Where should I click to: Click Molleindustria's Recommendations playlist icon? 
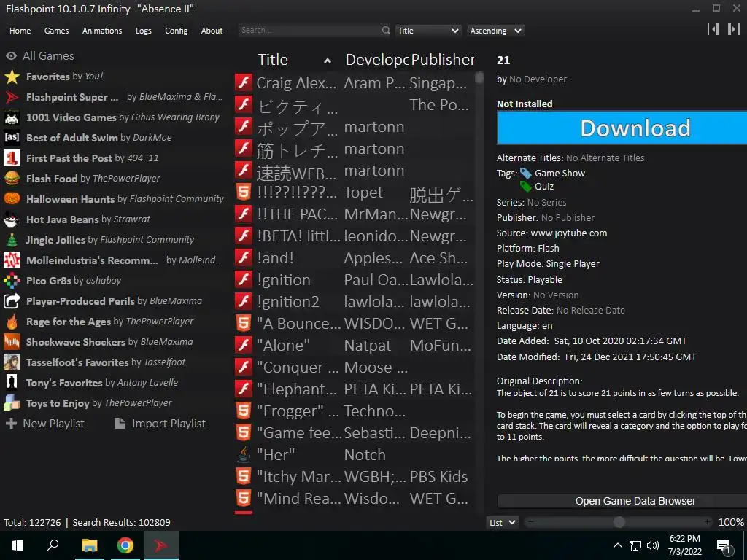click(12, 260)
